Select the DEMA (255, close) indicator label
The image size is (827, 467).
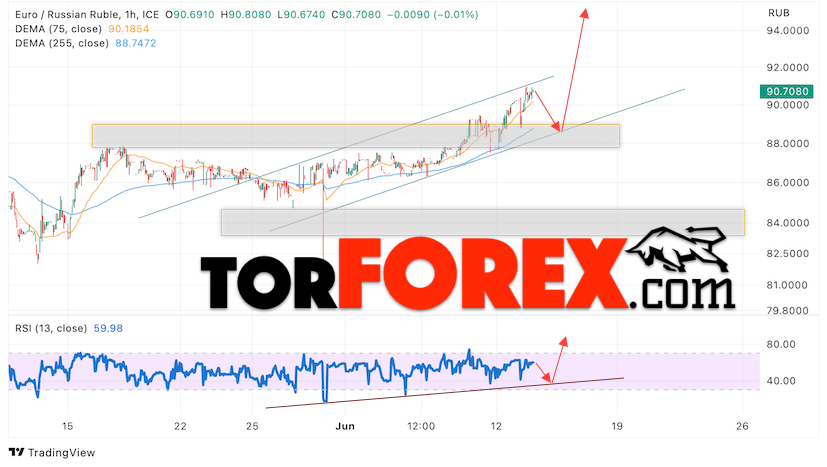pos(62,43)
